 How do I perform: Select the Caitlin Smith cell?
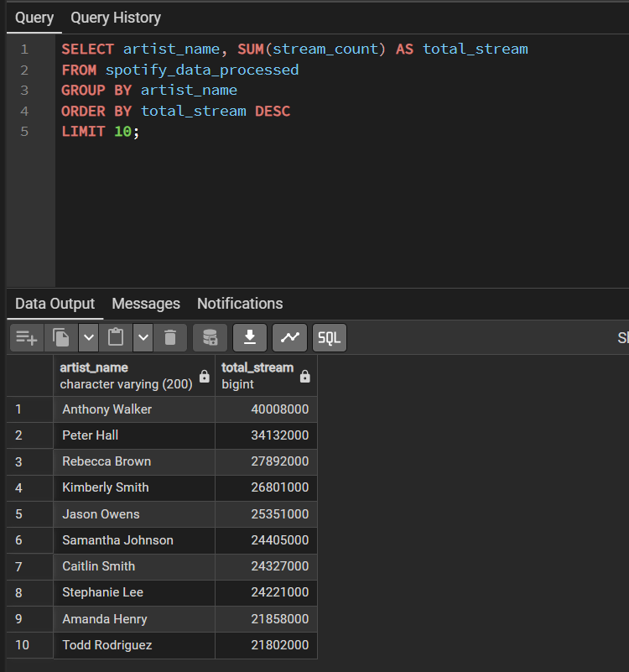coord(134,566)
